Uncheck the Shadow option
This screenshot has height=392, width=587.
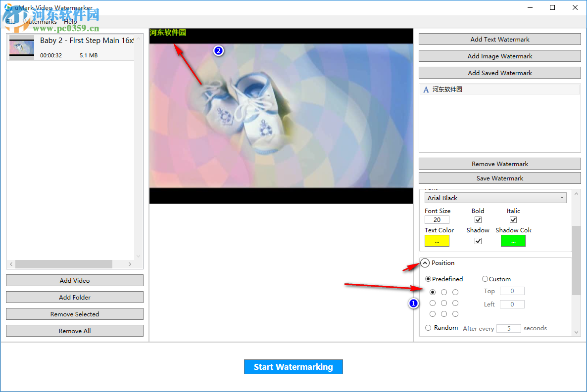[478, 241]
